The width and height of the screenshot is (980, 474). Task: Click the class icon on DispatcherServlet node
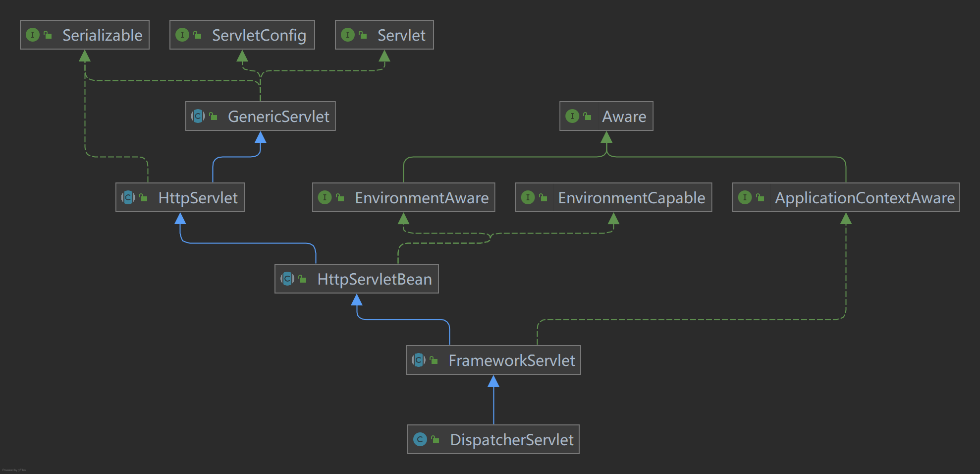[420, 439]
